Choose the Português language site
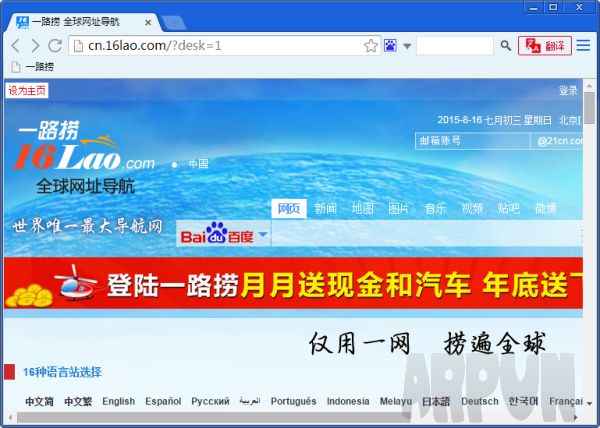The height and width of the screenshot is (428, 600). coord(293,401)
